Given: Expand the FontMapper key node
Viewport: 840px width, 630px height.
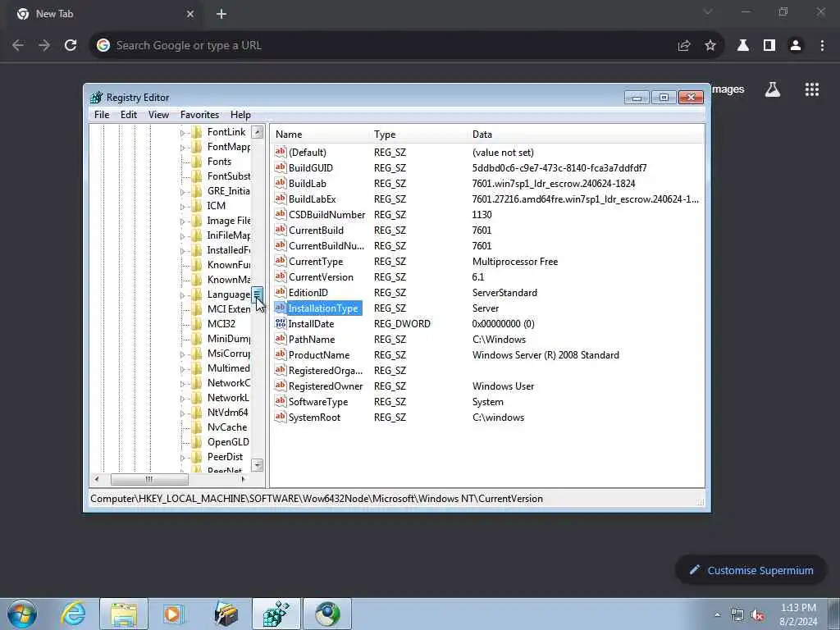Looking at the screenshot, I should [x=182, y=148].
